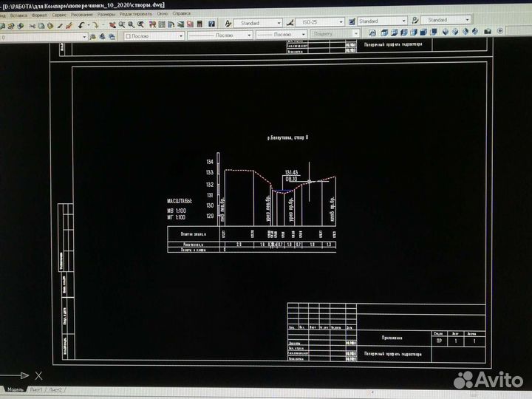Image resolution: width=532 pixels, height=399 pixels.
Task: Click the Zoom Previous icon
Action: click(x=140, y=25)
